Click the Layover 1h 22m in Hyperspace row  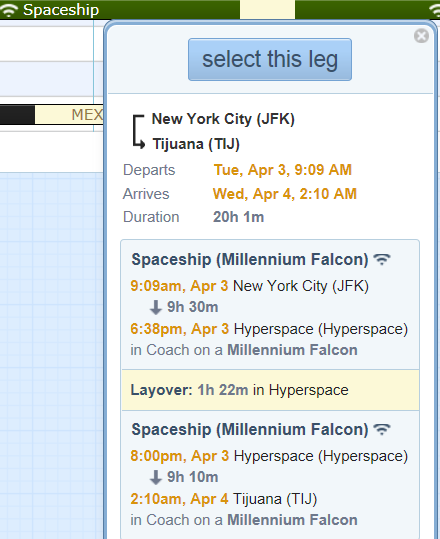click(270, 390)
